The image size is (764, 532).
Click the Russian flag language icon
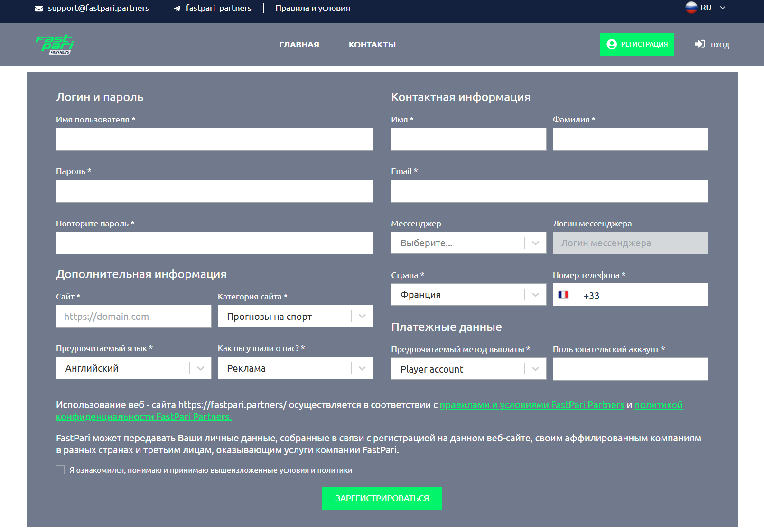tap(691, 8)
